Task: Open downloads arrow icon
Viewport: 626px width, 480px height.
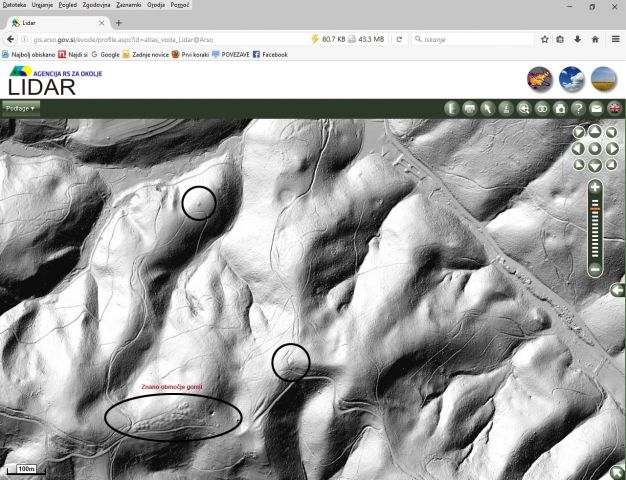Action: tap(577, 39)
